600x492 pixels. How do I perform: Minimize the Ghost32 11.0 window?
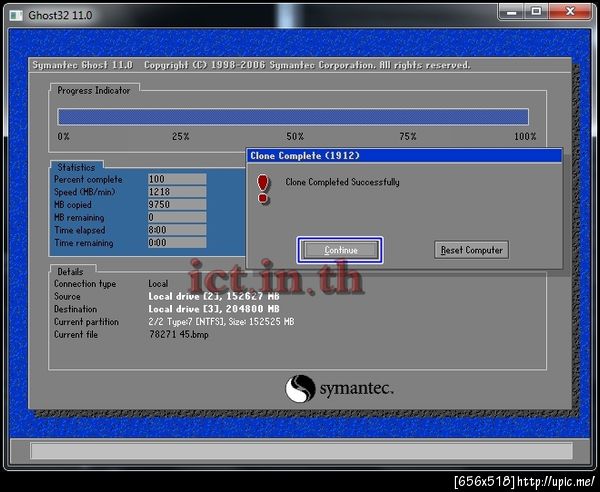pos(511,12)
